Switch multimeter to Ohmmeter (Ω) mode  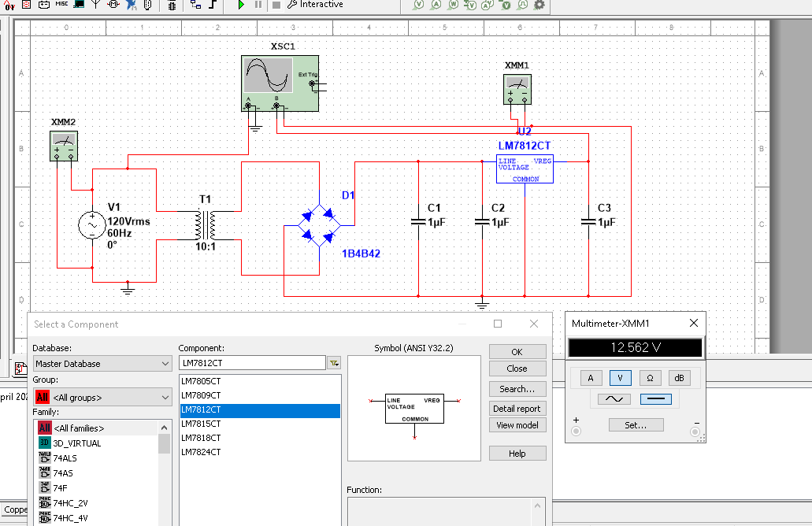point(650,378)
